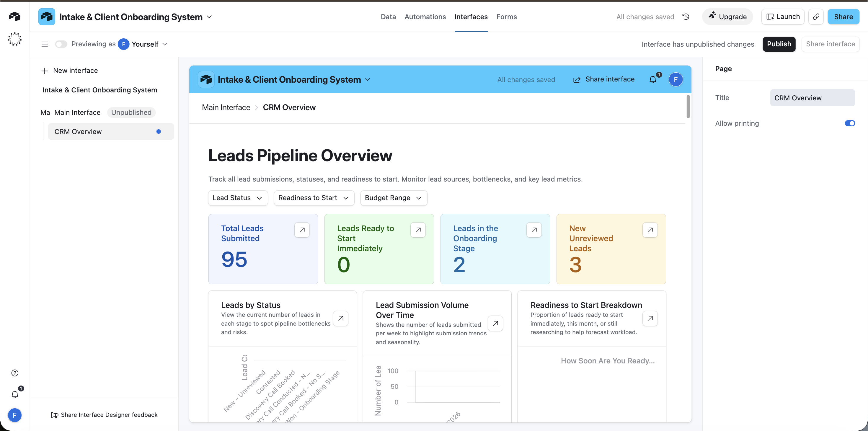Expand Leads by Status chart arrow
Image resolution: width=868 pixels, height=431 pixels.
(x=341, y=318)
